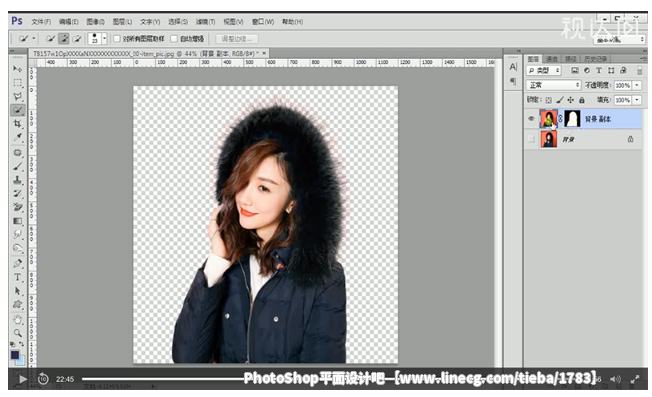
Task: Open the brush size picker dropdown
Action: (x=104, y=39)
